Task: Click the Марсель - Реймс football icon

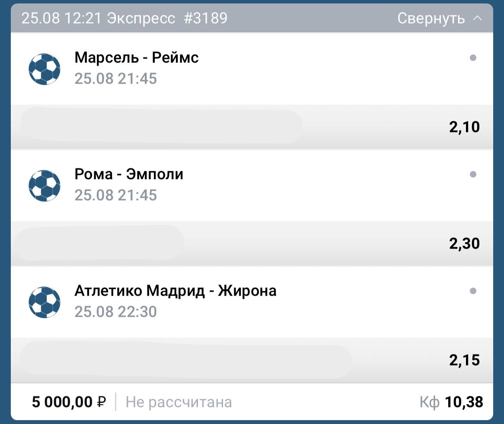Action: point(45,69)
